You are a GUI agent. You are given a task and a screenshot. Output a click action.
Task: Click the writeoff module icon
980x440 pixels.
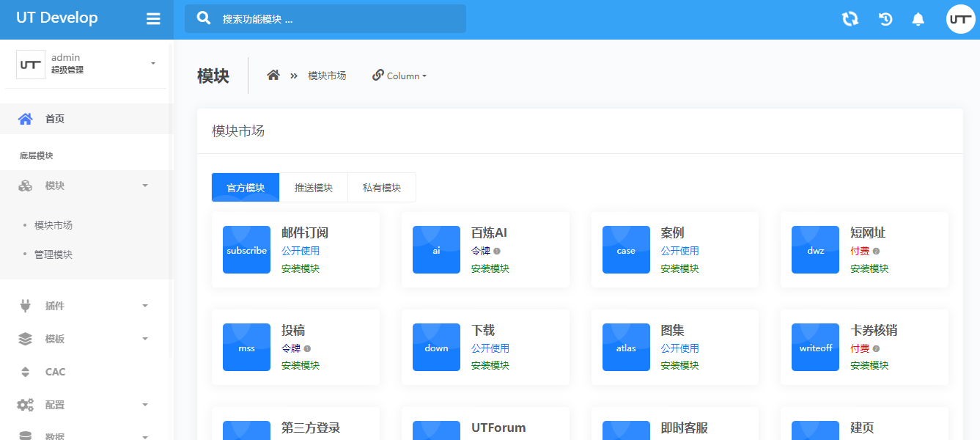(815, 348)
